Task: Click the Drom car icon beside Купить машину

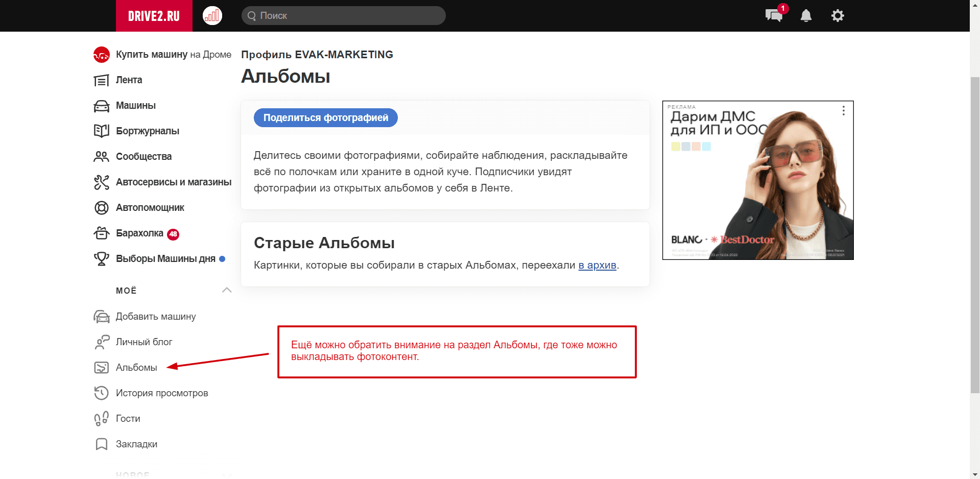Action: click(x=102, y=55)
